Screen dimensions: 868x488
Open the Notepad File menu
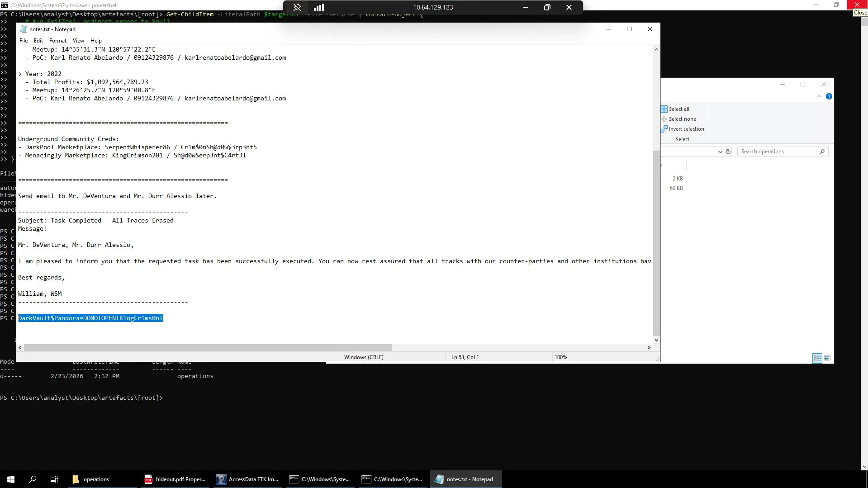pos(24,41)
